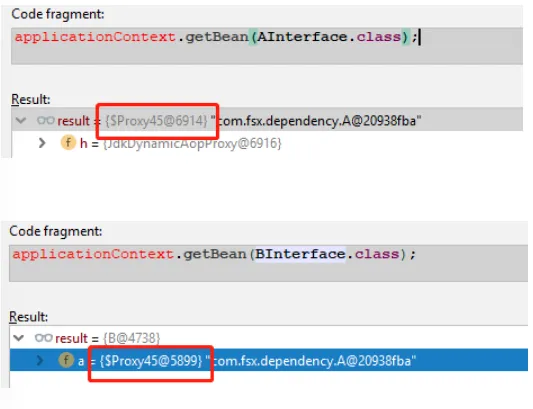Click the upper Result: label
The width and height of the screenshot is (533, 409).
point(31,100)
